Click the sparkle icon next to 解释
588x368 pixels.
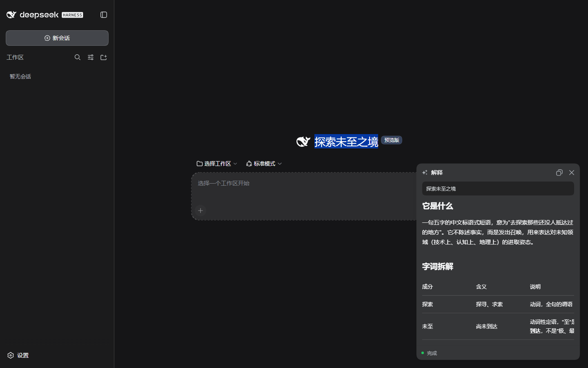click(425, 173)
